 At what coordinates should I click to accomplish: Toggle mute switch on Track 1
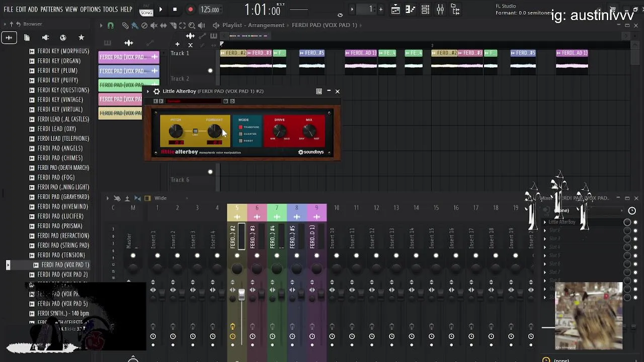(x=210, y=70)
